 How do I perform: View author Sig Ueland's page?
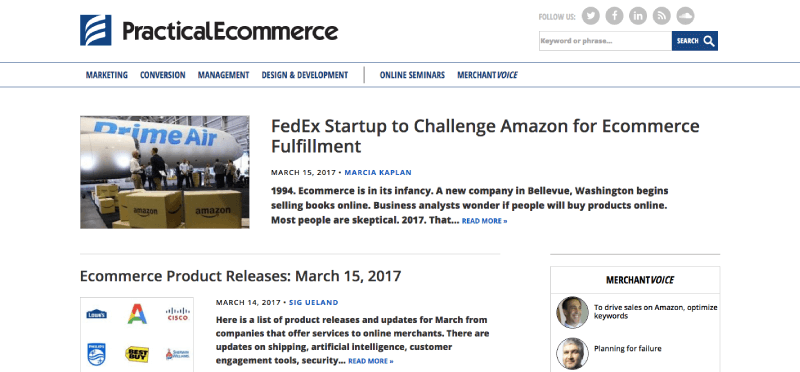pos(314,303)
